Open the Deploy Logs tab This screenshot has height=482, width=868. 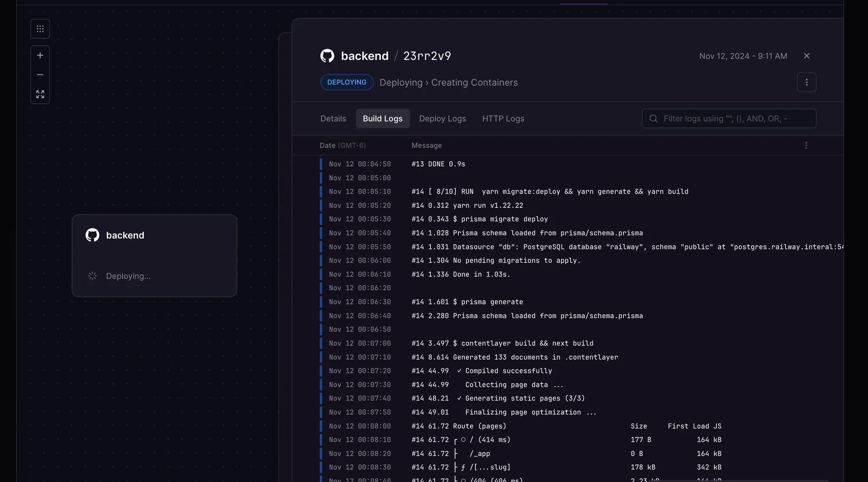pos(442,118)
